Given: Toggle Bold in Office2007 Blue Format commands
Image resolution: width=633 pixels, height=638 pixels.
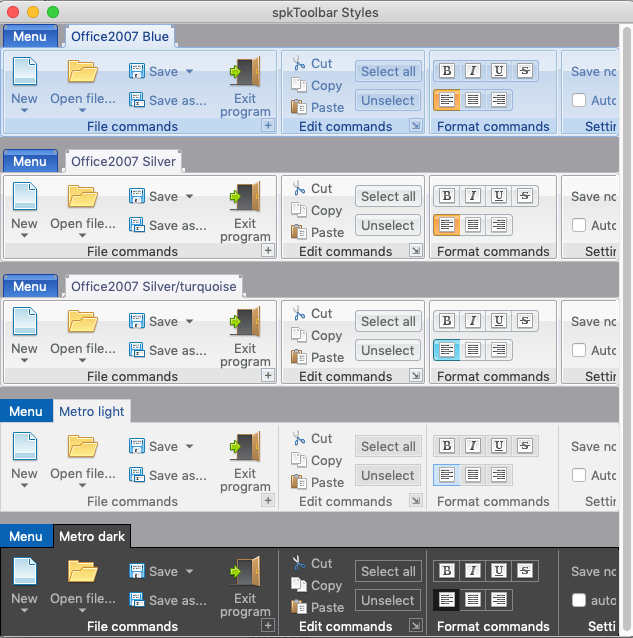Looking at the screenshot, I should pyautogui.click(x=447, y=71).
